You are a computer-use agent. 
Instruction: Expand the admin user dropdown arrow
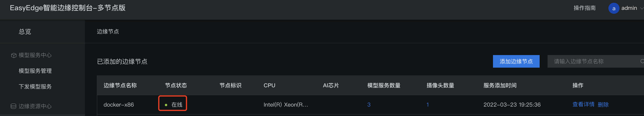click(x=641, y=8)
